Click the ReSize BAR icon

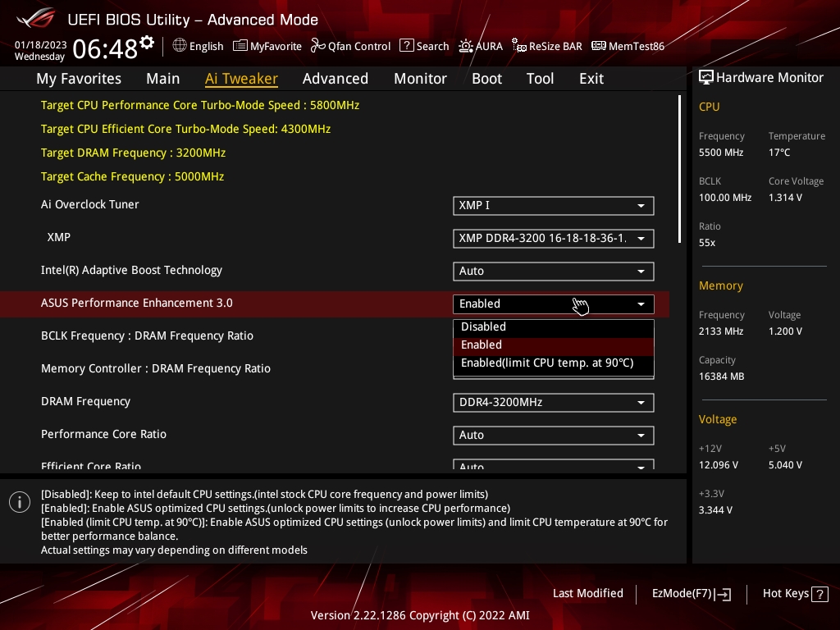tap(518, 46)
